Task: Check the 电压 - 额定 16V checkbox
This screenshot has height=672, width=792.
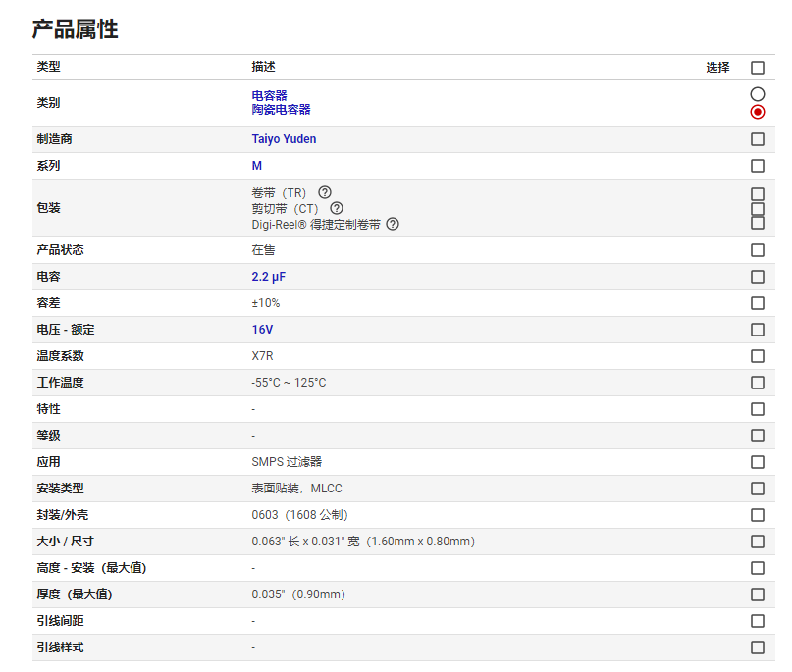Action: click(x=757, y=330)
